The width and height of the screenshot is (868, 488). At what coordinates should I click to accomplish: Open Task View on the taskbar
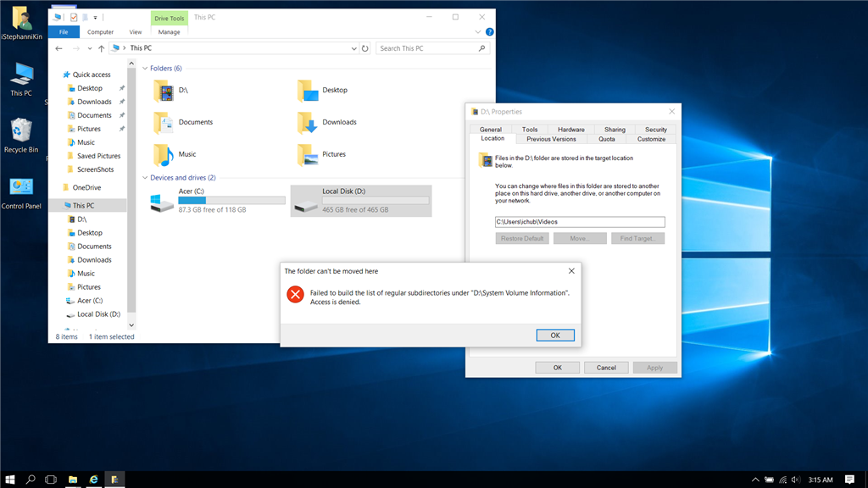click(51, 480)
